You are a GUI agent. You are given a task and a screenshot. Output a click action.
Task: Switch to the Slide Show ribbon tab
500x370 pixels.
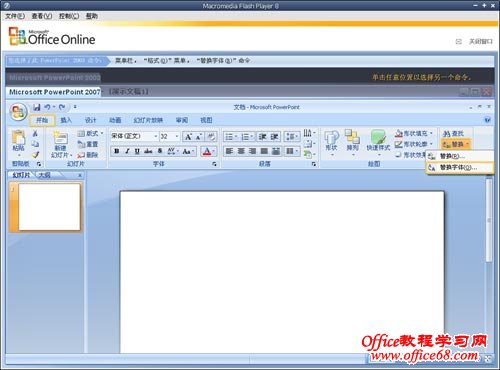pyautogui.click(x=148, y=120)
